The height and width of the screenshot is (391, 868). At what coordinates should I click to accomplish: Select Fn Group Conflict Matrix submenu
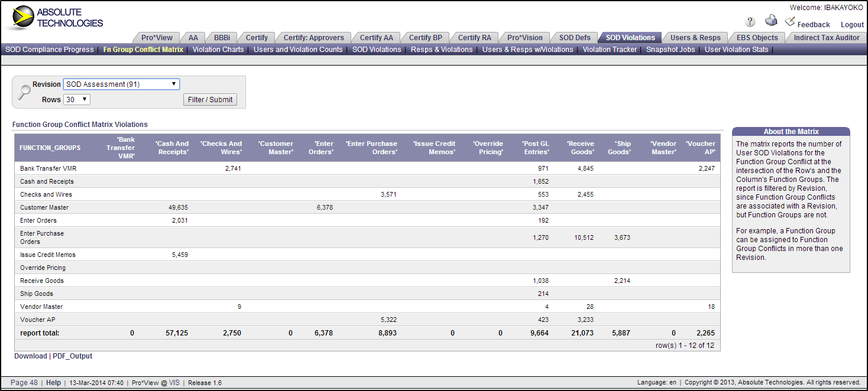(x=143, y=50)
